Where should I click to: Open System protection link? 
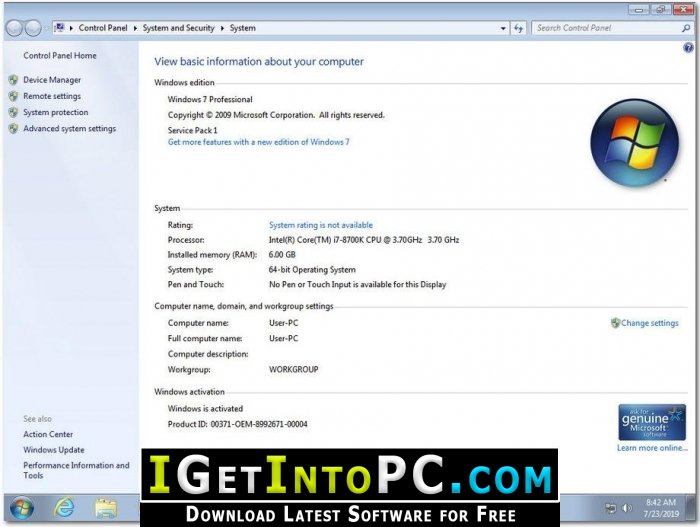(56, 112)
